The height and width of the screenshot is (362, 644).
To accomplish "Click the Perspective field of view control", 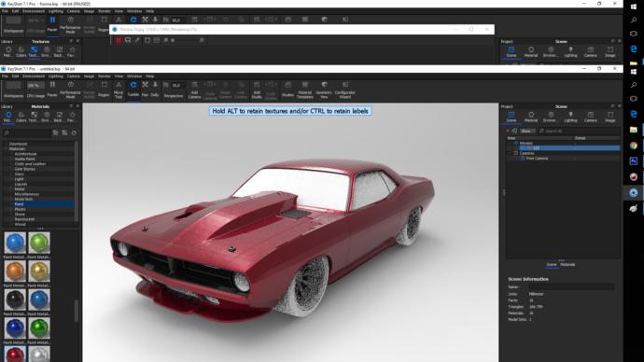I will coord(174,90).
